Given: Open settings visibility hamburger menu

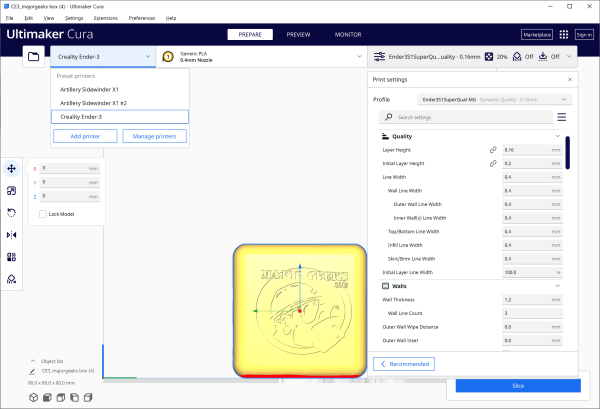Looking at the screenshot, I should pyautogui.click(x=561, y=117).
